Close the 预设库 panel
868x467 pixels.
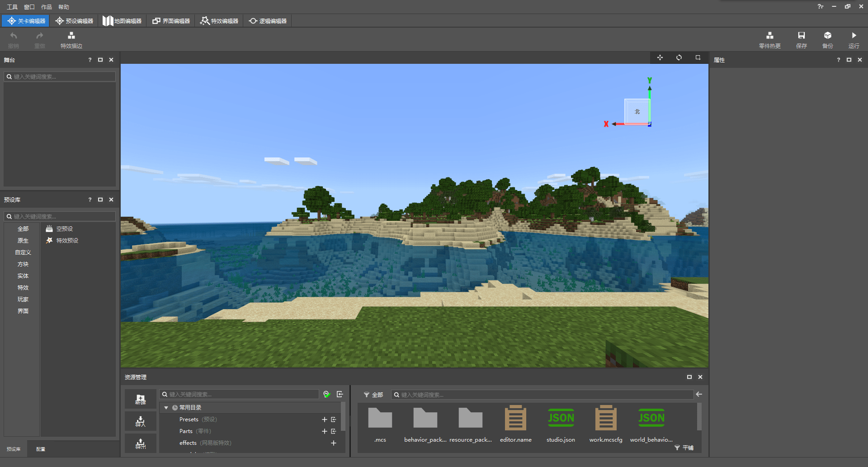point(111,200)
